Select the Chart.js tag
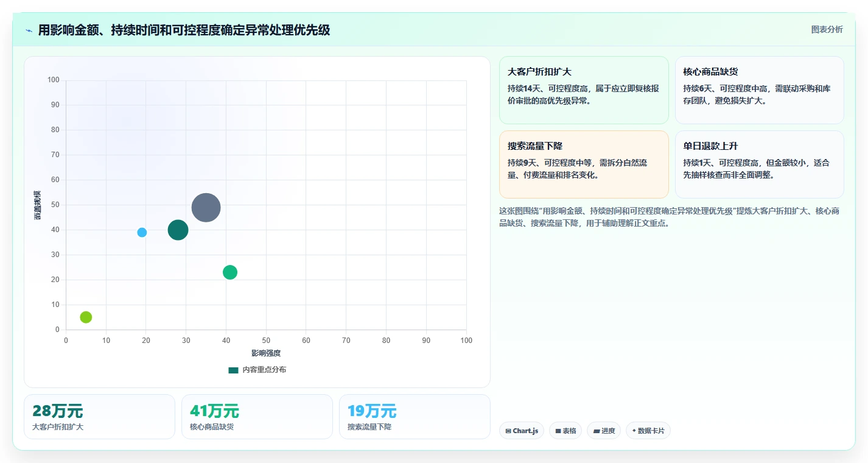Image resolution: width=868 pixels, height=463 pixels. pos(522,431)
